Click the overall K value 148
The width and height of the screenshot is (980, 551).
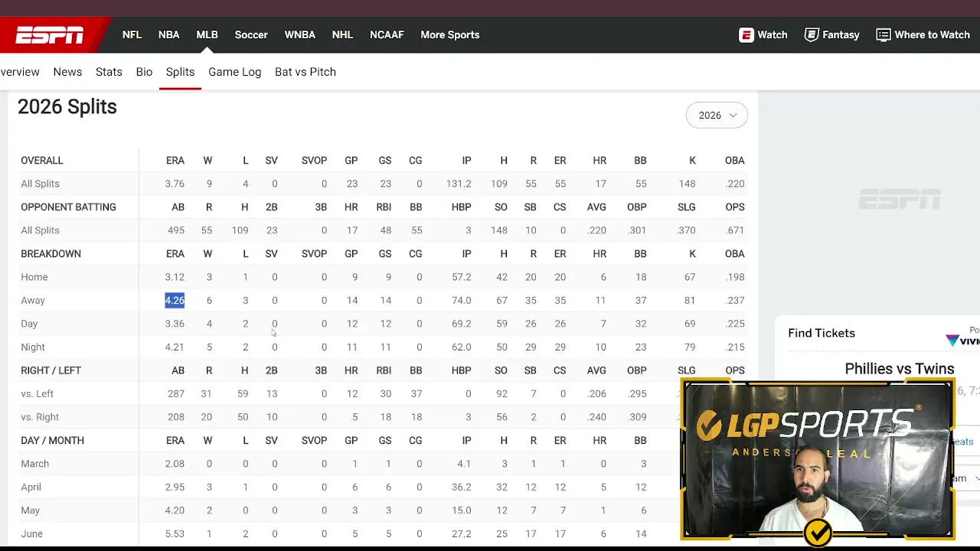pos(687,184)
